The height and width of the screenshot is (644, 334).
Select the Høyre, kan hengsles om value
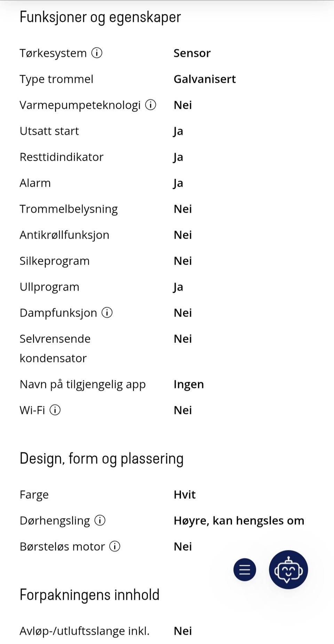click(239, 520)
